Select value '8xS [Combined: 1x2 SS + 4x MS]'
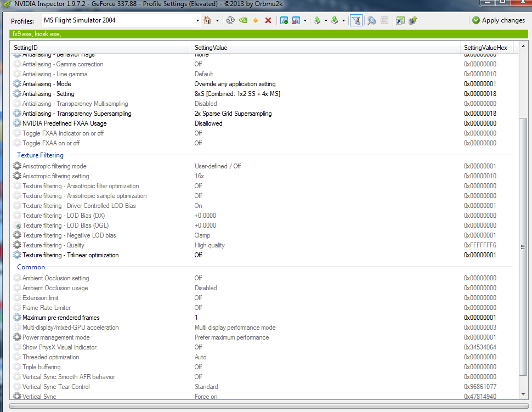Image resolution: width=532 pixels, height=412 pixels. point(237,94)
